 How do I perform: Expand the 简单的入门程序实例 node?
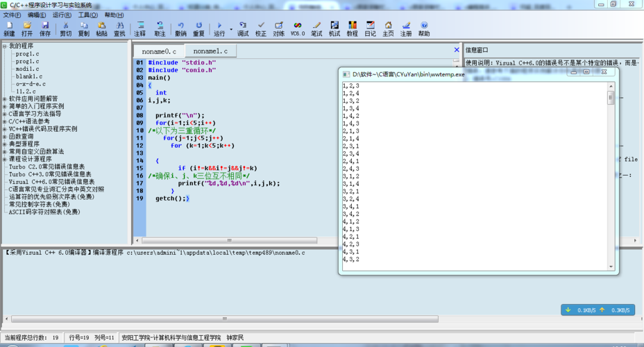coord(5,106)
